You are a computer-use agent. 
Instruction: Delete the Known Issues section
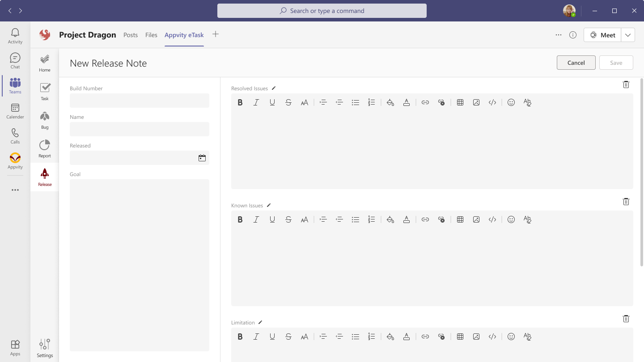[626, 202]
